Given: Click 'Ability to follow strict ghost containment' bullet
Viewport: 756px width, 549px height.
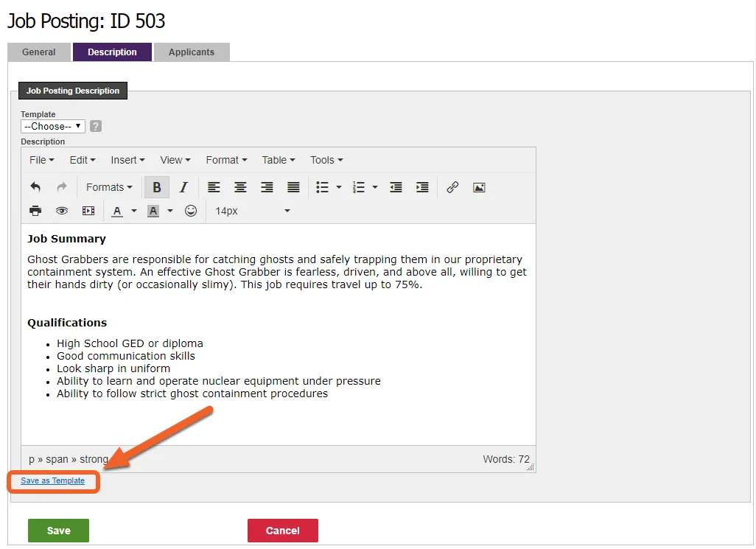Looking at the screenshot, I should click(x=192, y=394).
